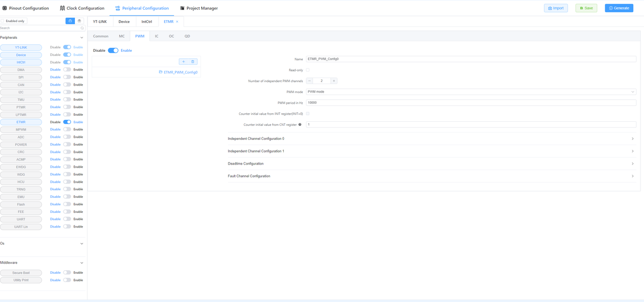Image resolution: width=644 pixels, height=302 pixels.
Task: Toggle the PWM Disable/Enable switch
Action: [x=113, y=50]
